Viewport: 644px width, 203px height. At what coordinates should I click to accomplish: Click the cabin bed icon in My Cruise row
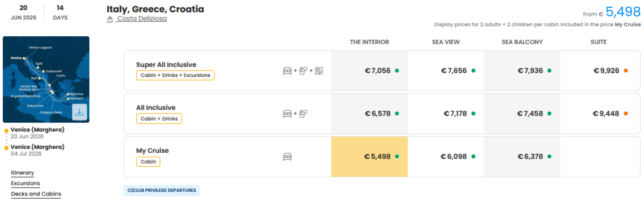coord(287,157)
